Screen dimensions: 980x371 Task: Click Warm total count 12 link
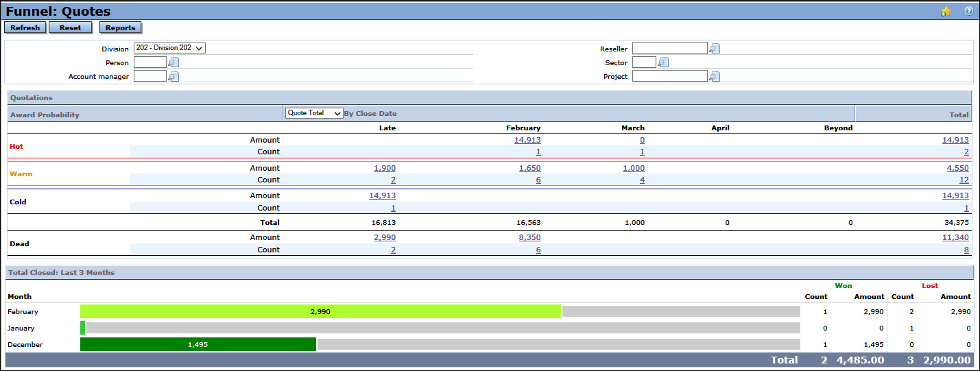[964, 180]
